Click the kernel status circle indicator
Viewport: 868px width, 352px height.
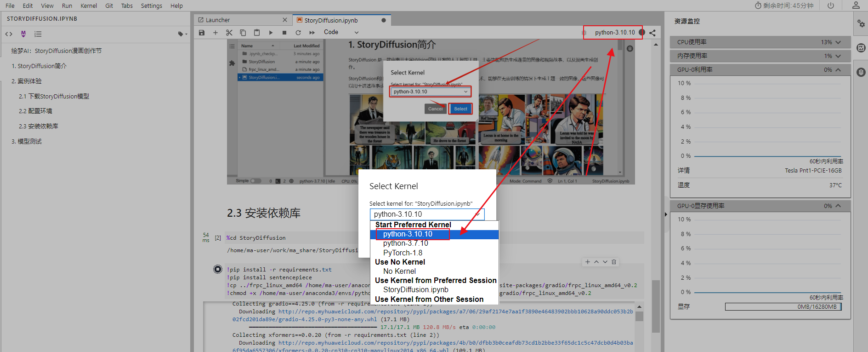(x=642, y=32)
